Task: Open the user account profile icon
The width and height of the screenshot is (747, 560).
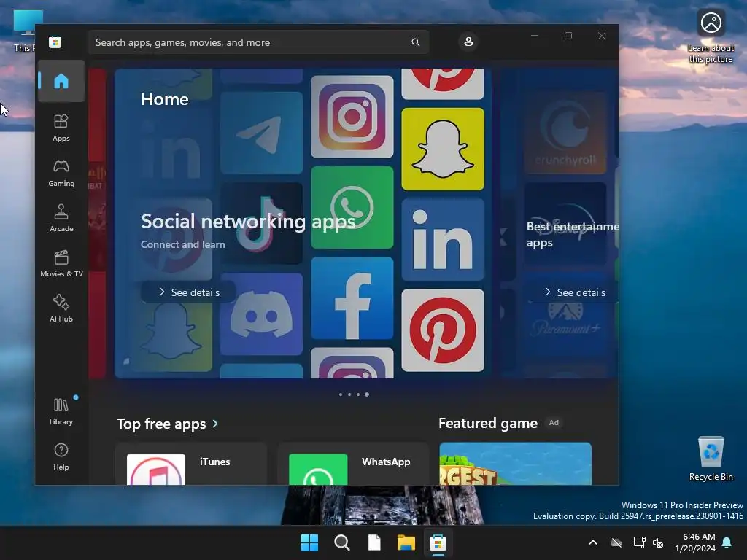Action: [x=468, y=42]
